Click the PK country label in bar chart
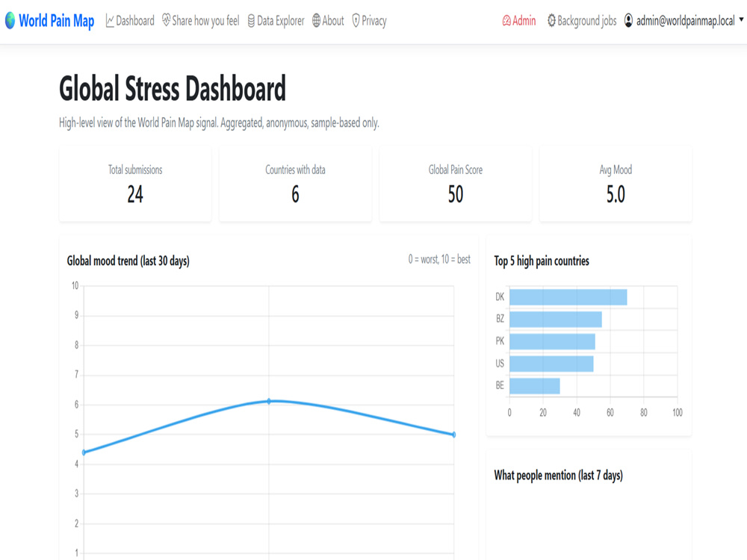This screenshot has width=747, height=560. click(500, 341)
